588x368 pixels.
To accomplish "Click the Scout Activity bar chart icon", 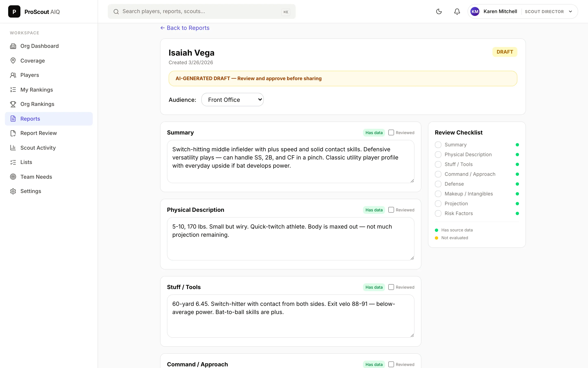I will click(13, 147).
